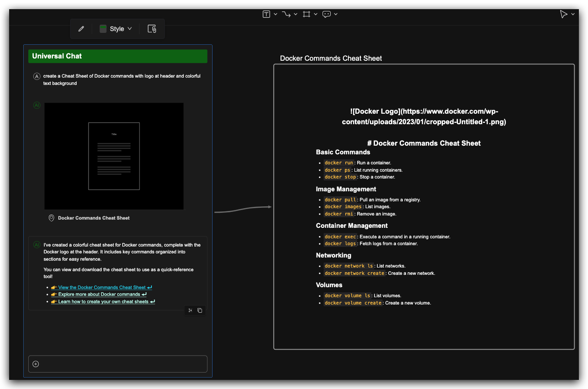Follow Explore more about Docker commands link
This screenshot has width=588, height=389.
pyautogui.click(x=99, y=294)
